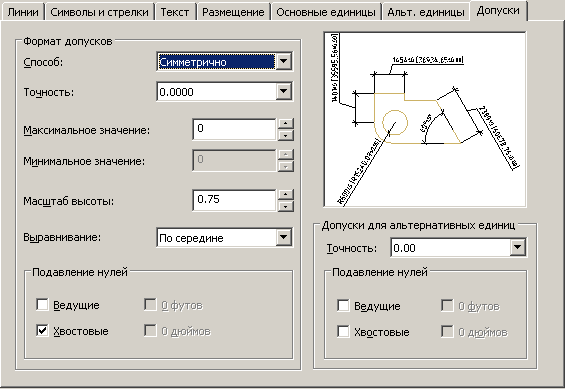Uncheck Хвостовые zero suppression for tolerances
The height and width of the screenshot is (389, 565).
pyautogui.click(x=43, y=330)
